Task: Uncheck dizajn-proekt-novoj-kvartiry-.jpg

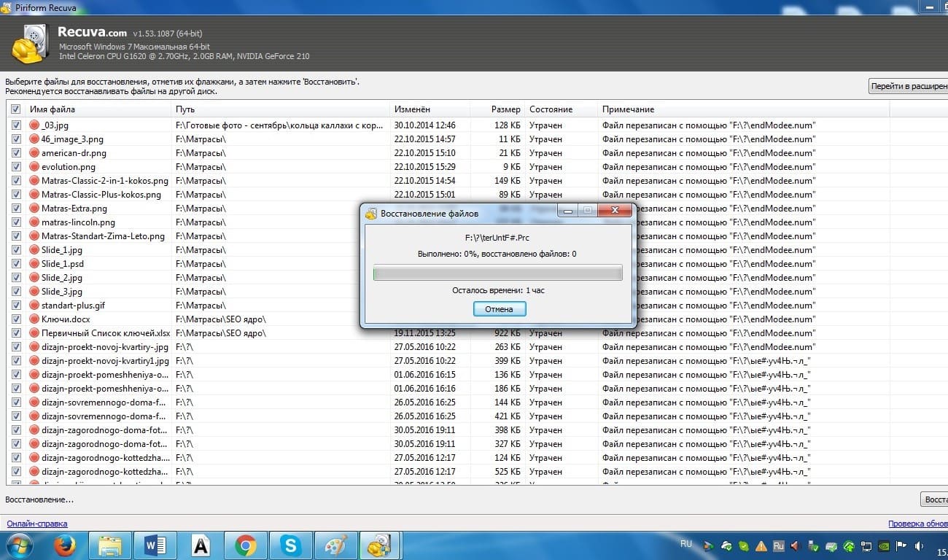Action: tap(15, 347)
